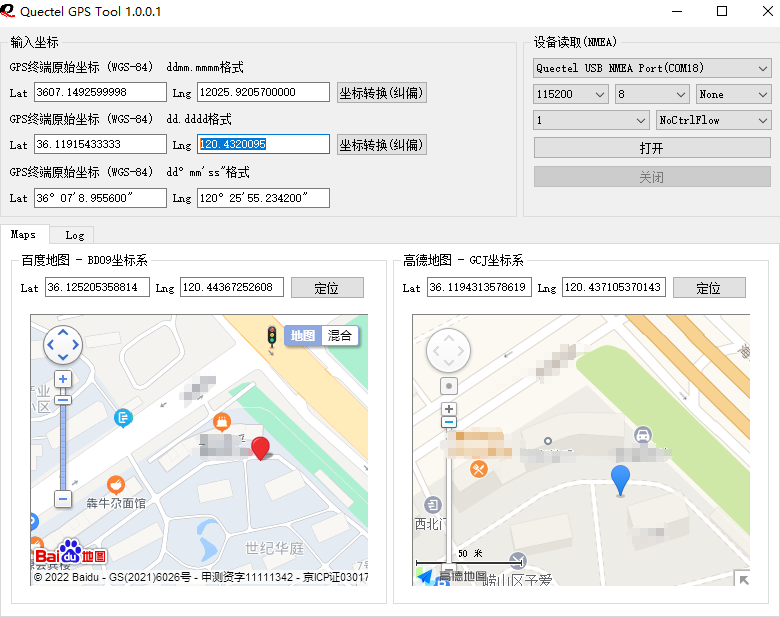Image resolution: width=780 pixels, height=617 pixels.
Task: Click the Gaode map zoom slider track
Action: pyautogui.click(x=449, y=498)
